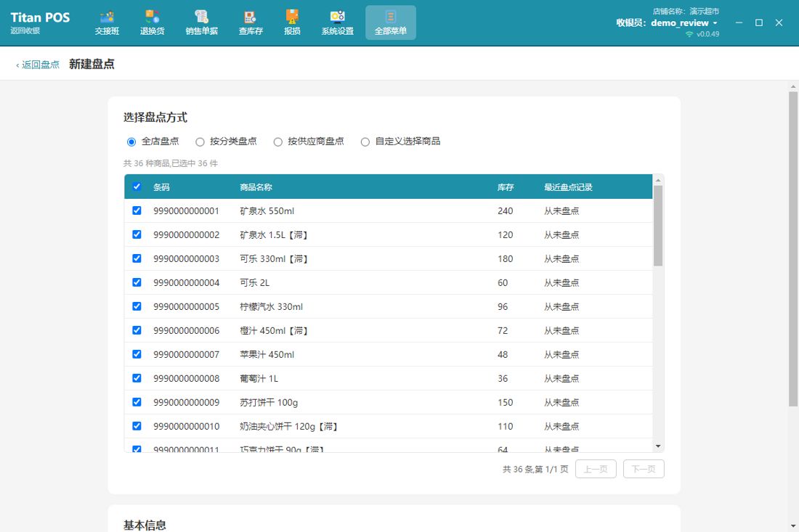
Task: Click the table scrollbar down arrow
Action: tap(658, 446)
